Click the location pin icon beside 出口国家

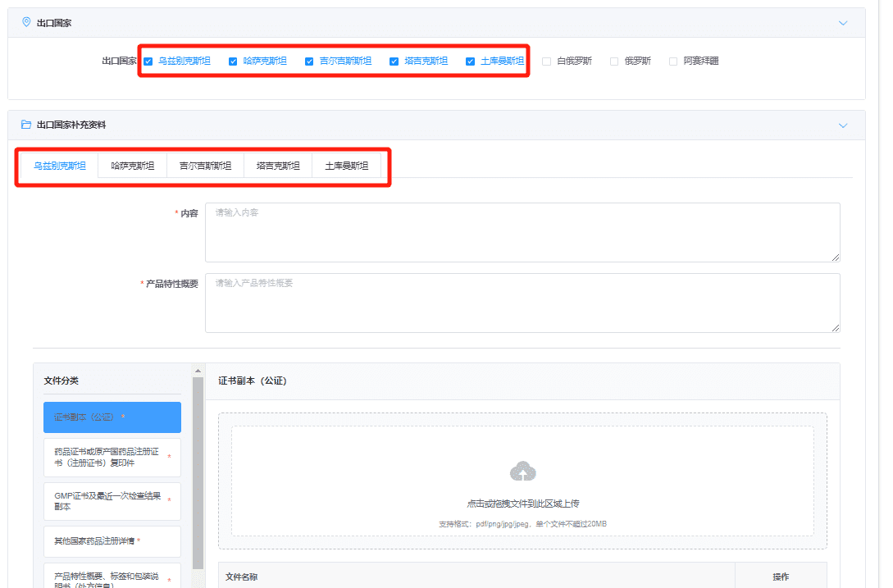[26, 22]
